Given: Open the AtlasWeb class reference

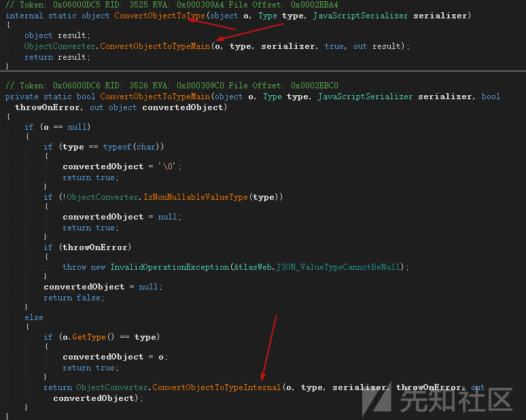Looking at the screenshot, I should click(x=253, y=267).
